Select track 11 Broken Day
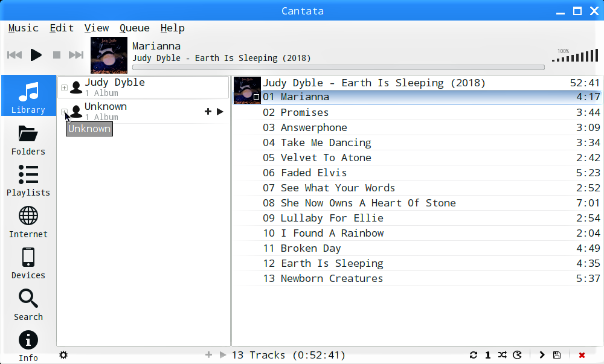The height and width of the screenshot is (364, 604). click(x=417, y=248)
